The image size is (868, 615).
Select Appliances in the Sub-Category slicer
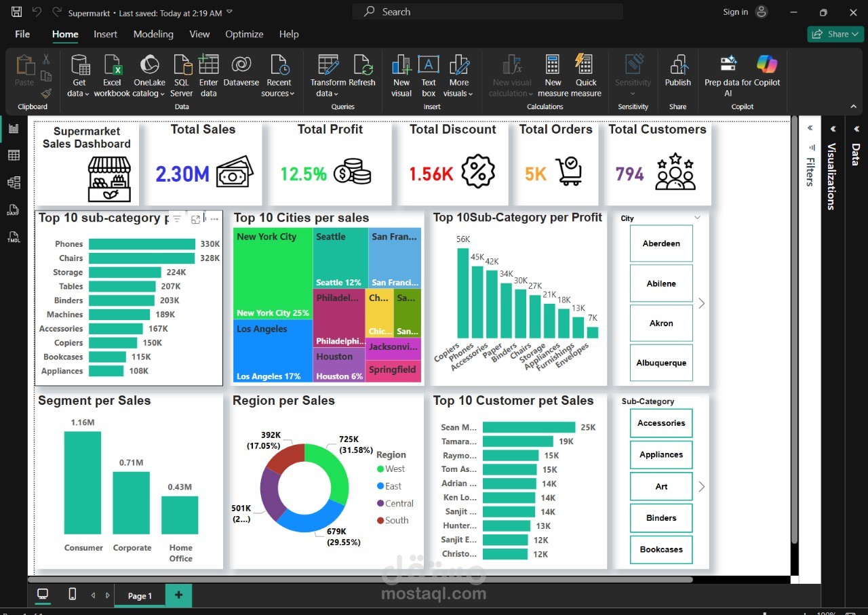point(660,454)
